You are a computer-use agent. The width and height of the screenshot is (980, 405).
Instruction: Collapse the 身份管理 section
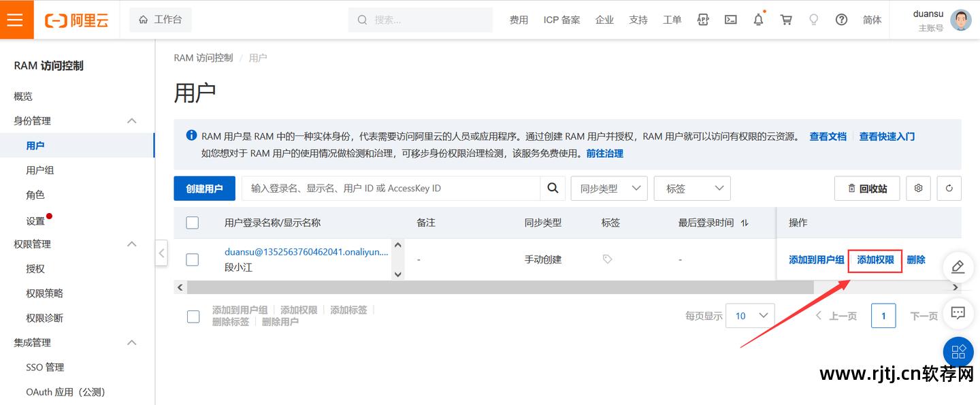[x=132, y=120]
